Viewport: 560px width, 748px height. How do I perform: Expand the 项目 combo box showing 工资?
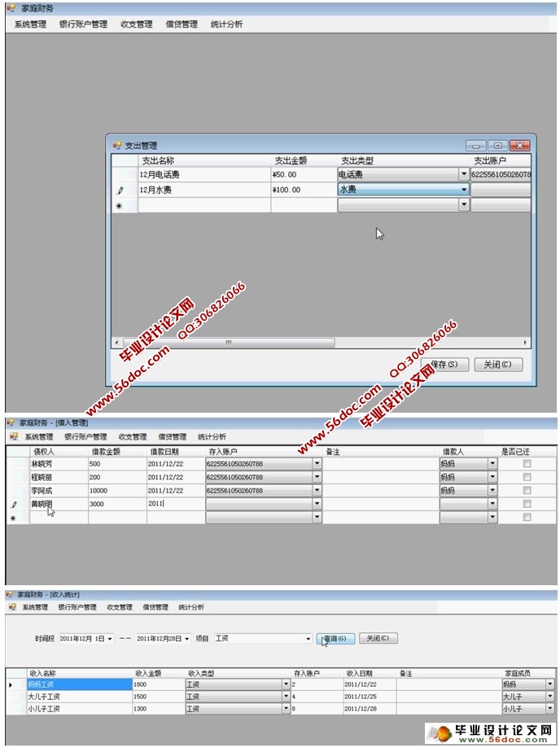coord(308,639)
